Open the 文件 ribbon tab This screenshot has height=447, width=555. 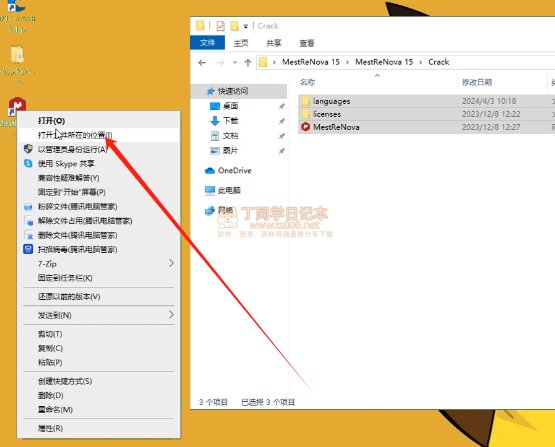point(207,43)
